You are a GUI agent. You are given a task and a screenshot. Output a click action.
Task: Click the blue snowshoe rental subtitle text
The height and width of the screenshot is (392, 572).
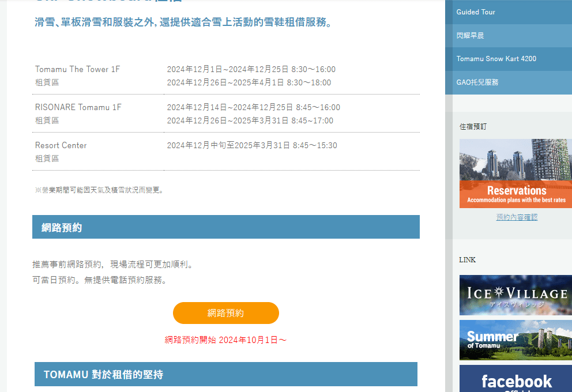[183, 23]
